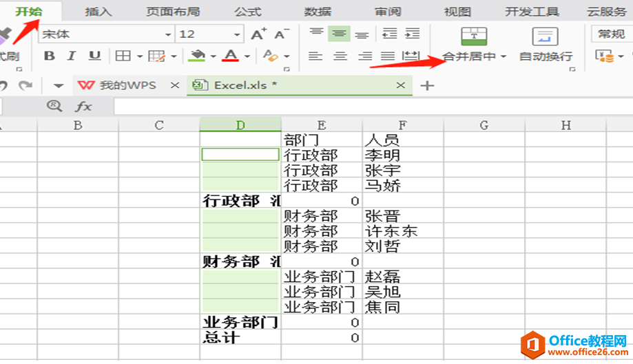Image resolution: width=633 pixels, height=364 pixels.
Task: Align text to the top of the cell
Action: click(317, 32)
